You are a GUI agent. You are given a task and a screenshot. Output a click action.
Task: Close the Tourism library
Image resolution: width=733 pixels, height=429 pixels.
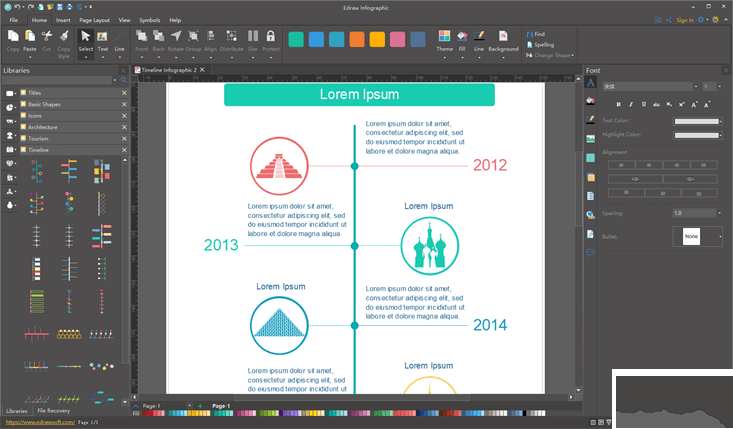pyautogui.click(x=124, y=138)
